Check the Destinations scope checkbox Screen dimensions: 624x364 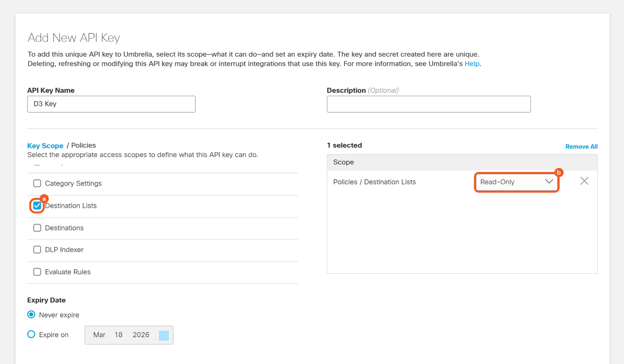37,228
